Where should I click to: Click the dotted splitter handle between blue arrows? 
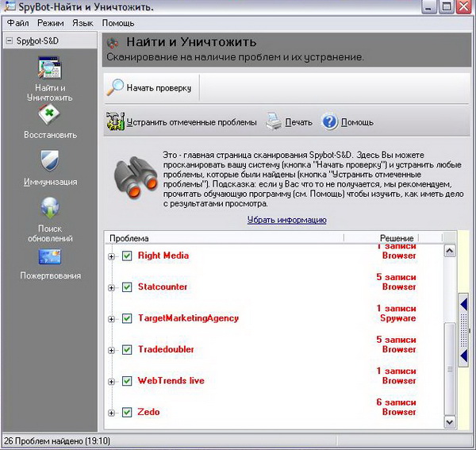[463, 330]
